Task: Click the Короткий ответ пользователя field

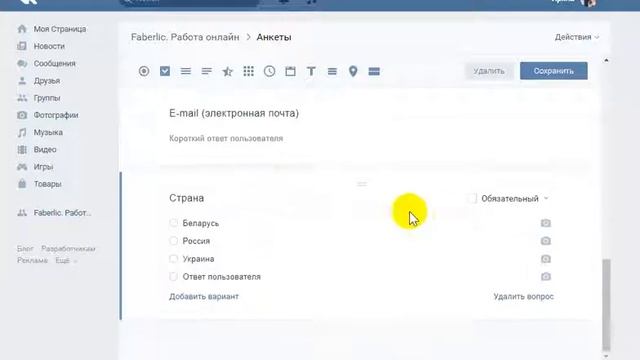Action: [x=226, y=138]
